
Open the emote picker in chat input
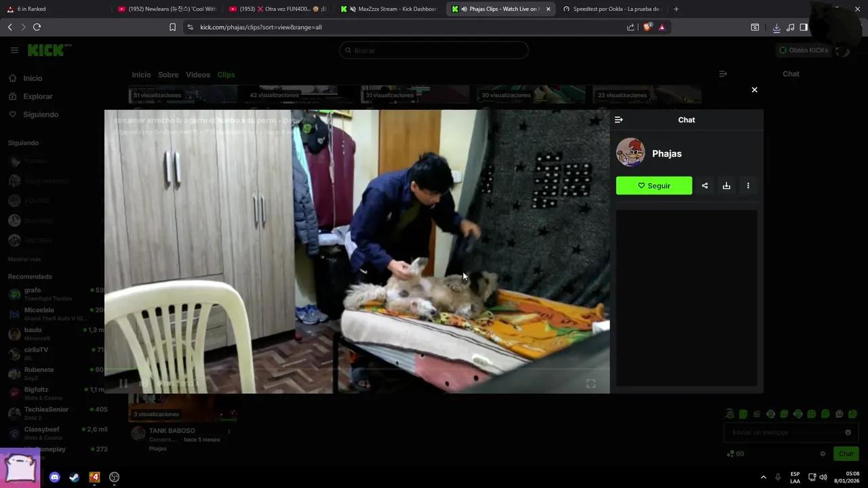(x=848, y=432)
